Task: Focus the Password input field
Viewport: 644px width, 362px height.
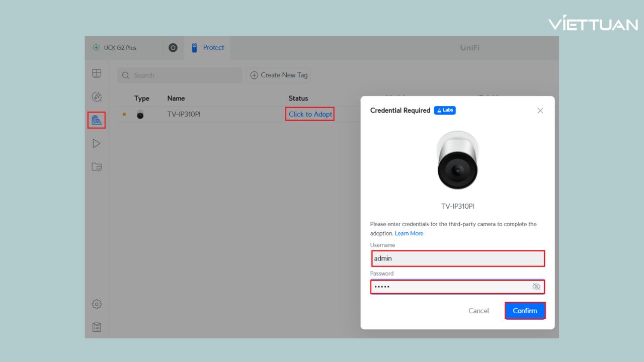Action: point(458,287)
